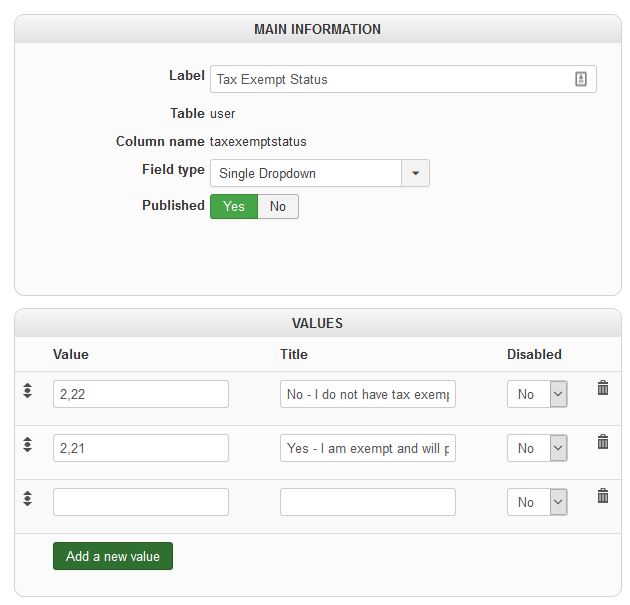Click the title field starting with "Yes - I am exempt"
The width and height of the screenshot is (630, 605).
[x=367, y=448]
